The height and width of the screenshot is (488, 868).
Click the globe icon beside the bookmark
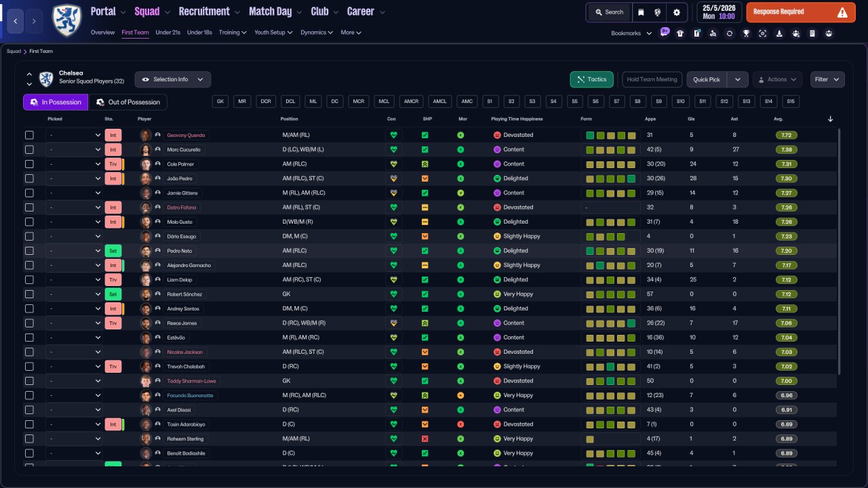point(658,12)
